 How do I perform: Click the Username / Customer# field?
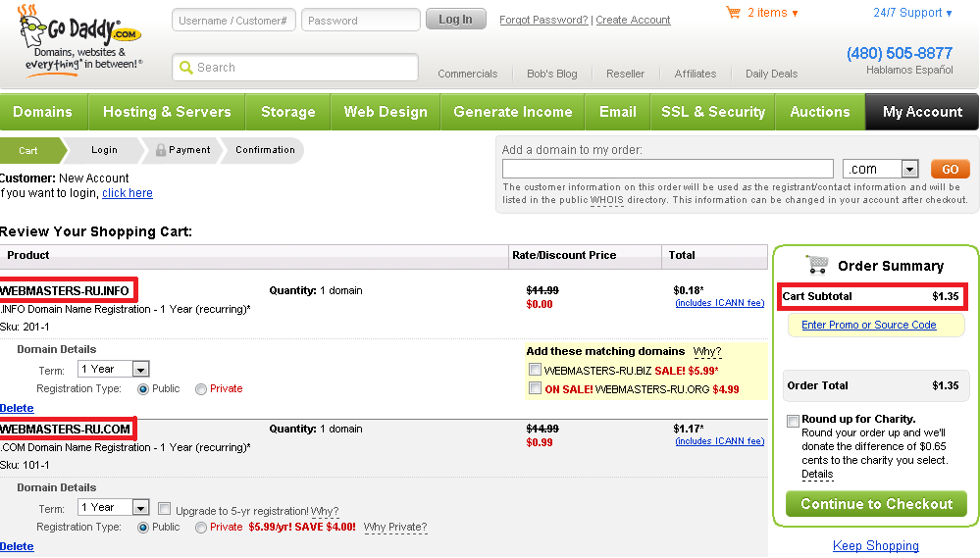coord(233,20)
